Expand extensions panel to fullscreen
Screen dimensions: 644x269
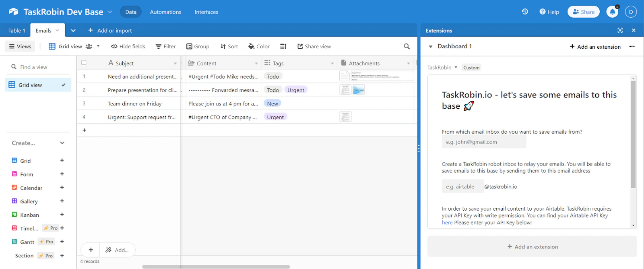pos(620,30)
